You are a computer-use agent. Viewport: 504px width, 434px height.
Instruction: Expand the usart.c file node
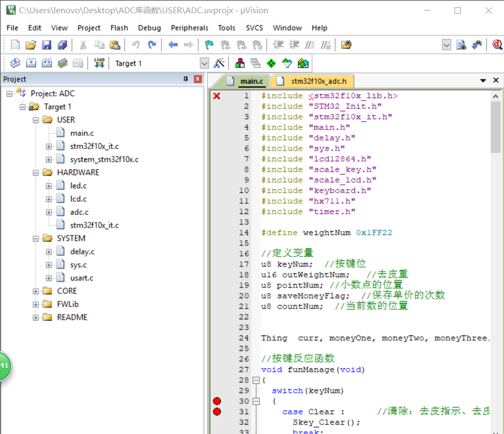[48, 278]
